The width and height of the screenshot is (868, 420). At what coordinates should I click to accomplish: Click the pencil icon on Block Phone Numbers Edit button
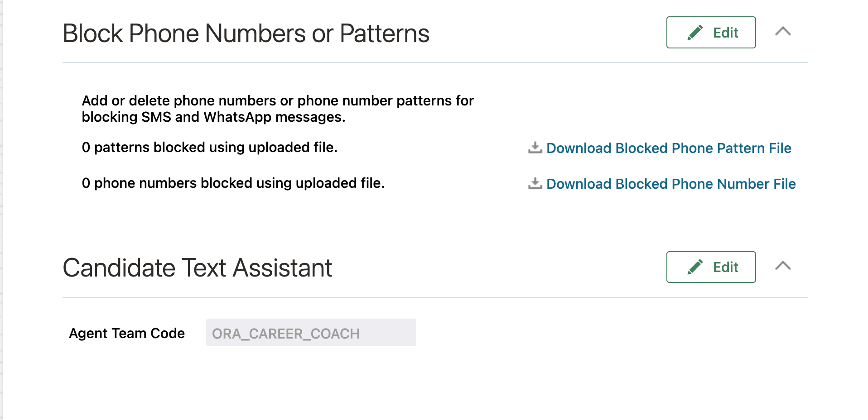694,32
